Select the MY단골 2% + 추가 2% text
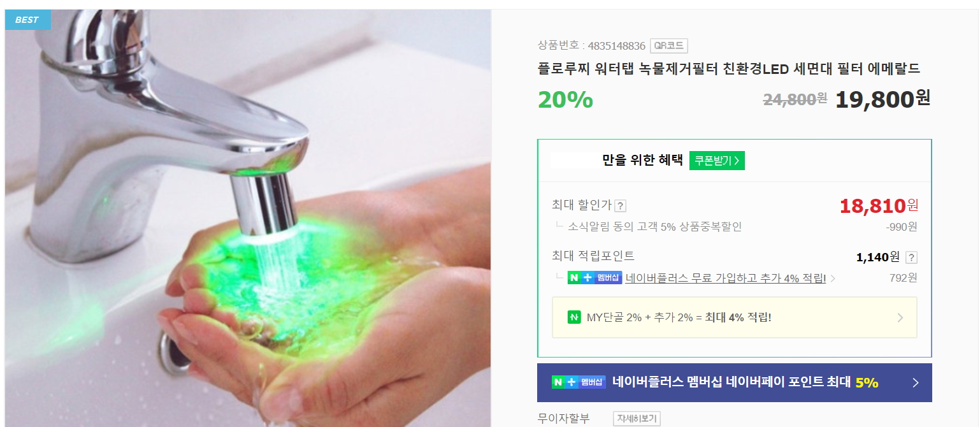This screenshot has height=427, width=980. [x=640, y=317]
